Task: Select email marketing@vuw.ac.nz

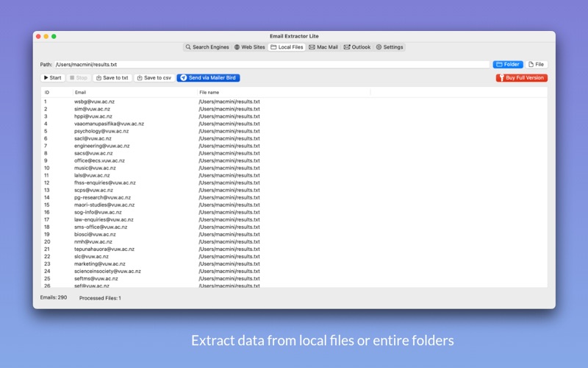Action: coord(100,264)
